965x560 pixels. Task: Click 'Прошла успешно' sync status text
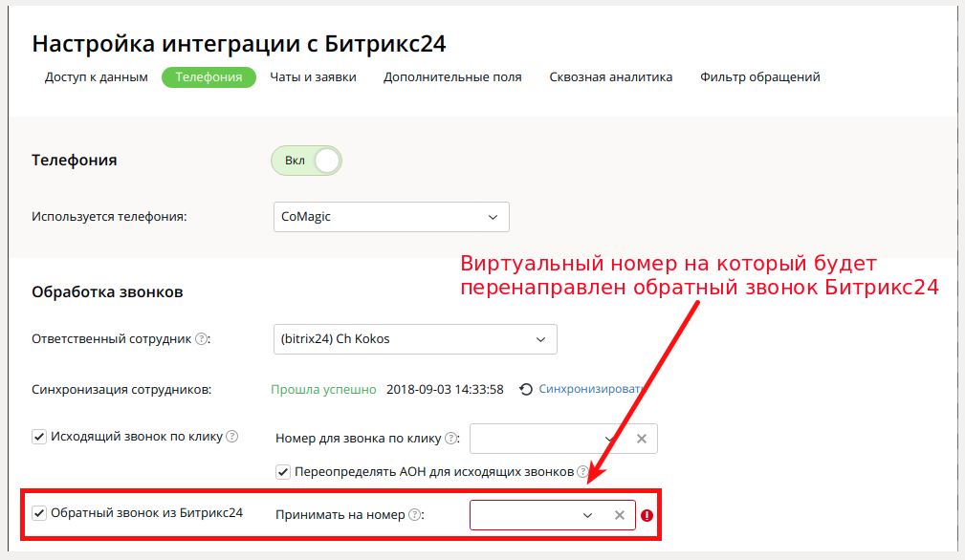pos(323,390)
